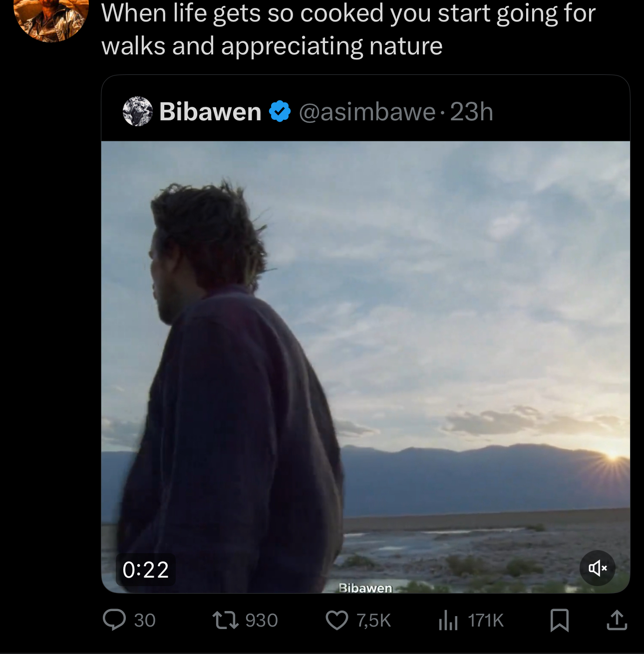
Task: Play the video of the man at sunset
Action: 365,367
